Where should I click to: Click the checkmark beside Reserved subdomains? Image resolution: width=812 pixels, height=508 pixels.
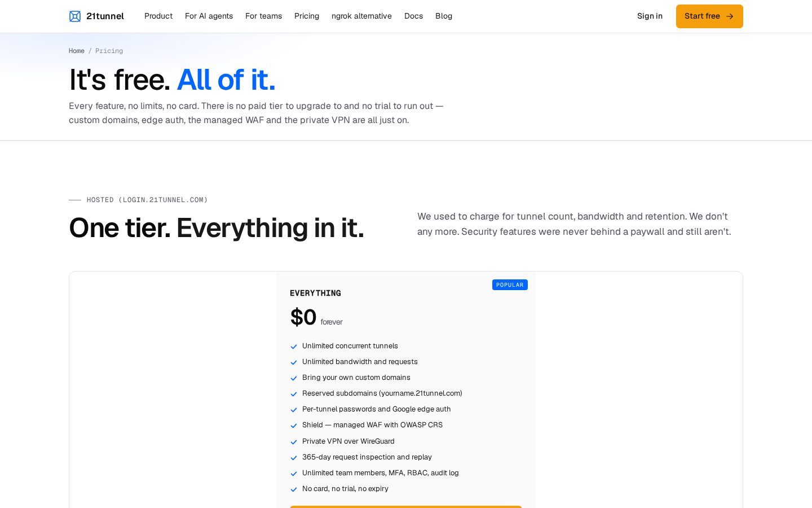(x=294, y=394)
